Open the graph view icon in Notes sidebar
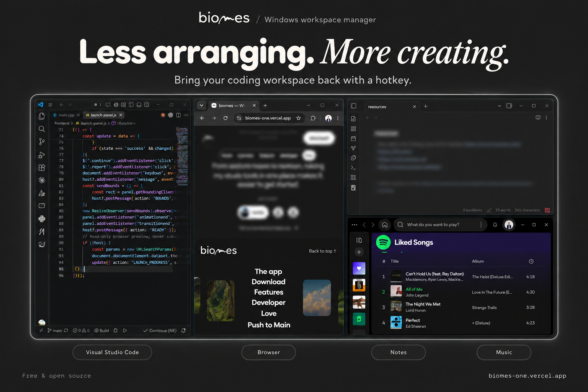The width and height of the screenshot is (588, 392). 353,148
